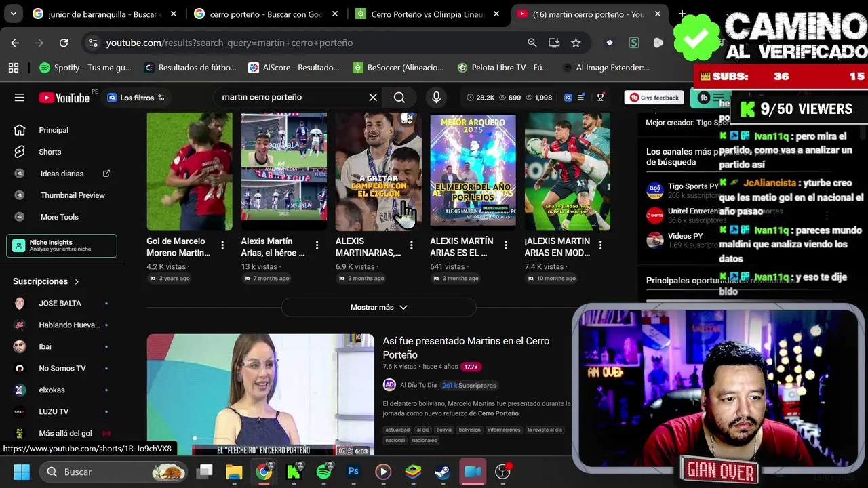Open Resultados de fútbol bookmark
The height and width of the screenshot is (488, 868).
click(190, 68)
